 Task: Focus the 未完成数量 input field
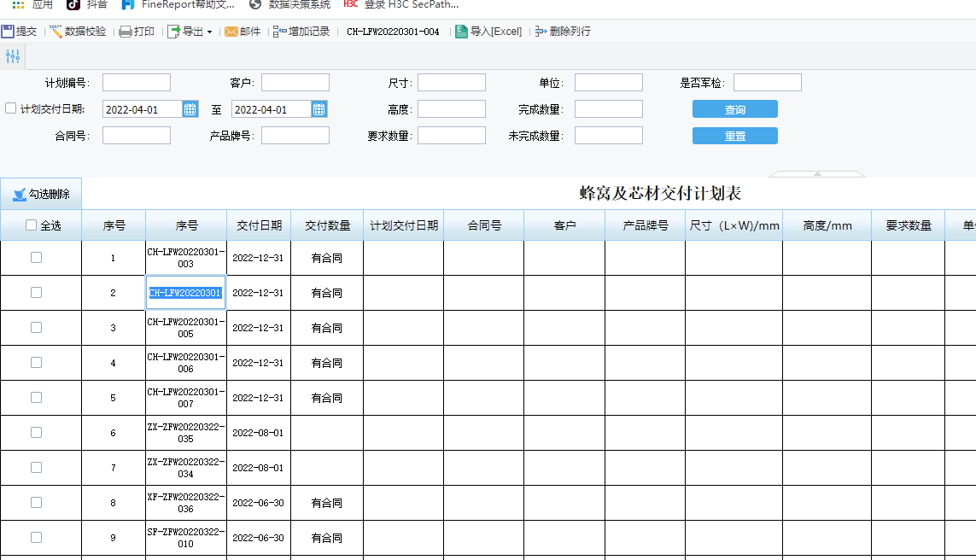(x=608, y=136)
